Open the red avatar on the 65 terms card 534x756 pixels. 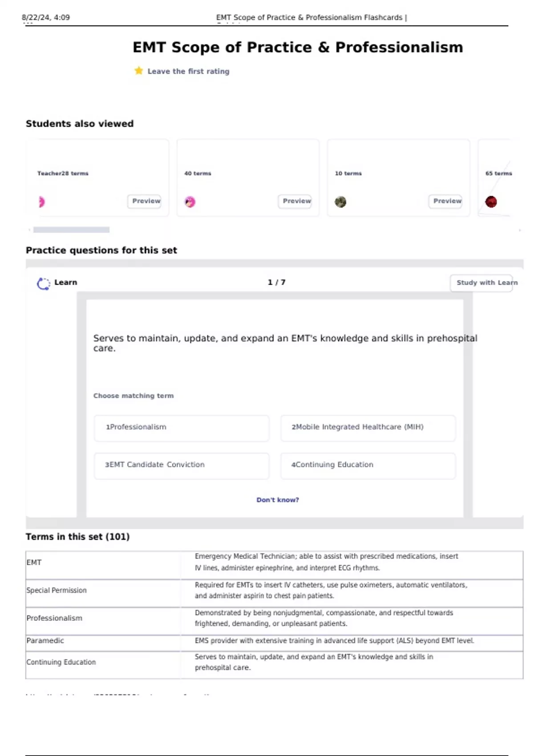pyautogui.click(x=491, y=202)
